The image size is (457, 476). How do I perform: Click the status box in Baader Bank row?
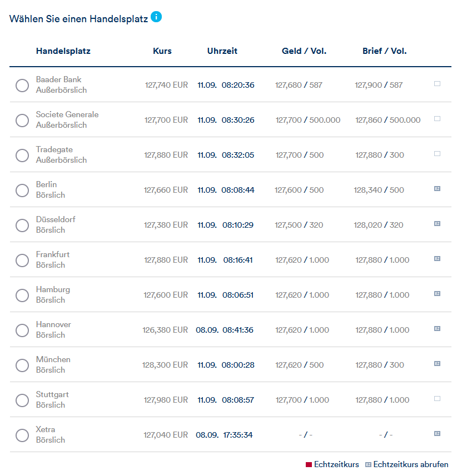pyautogui.click(x=437, y=84)
